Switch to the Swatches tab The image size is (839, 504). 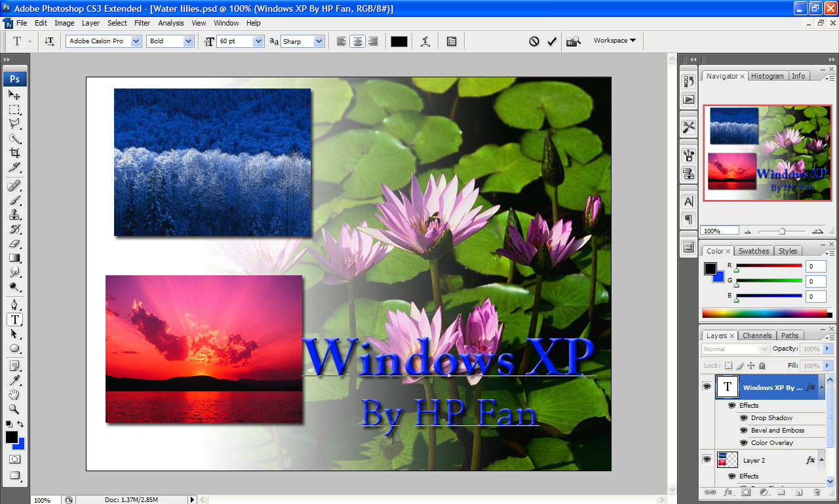[x=754, y=251]
